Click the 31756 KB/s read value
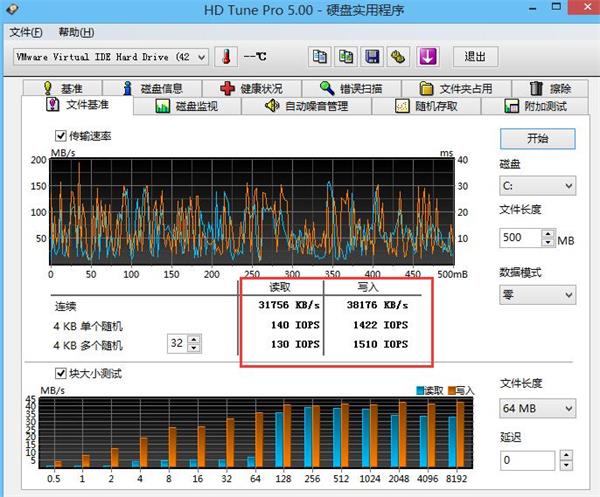This screenshot has width=600, height=497. click(x=289, y=305)
